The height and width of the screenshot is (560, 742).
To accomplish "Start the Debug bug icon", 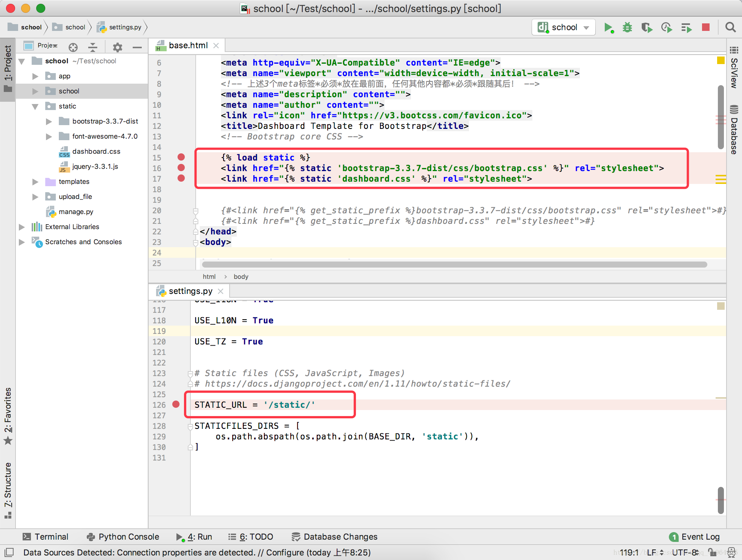I will click(627, 27).
